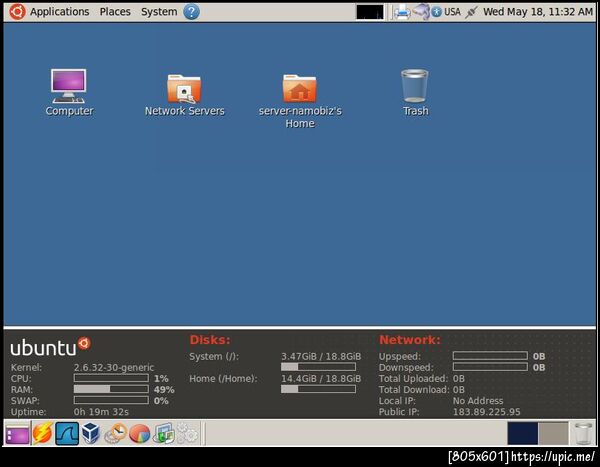
Task: Click the date and time clock
Action: [538, 12]
